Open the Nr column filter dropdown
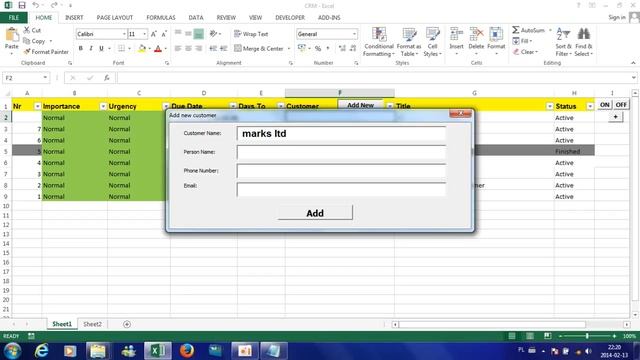The width and height of the screenshot is (640, 360). click(37, 107)
